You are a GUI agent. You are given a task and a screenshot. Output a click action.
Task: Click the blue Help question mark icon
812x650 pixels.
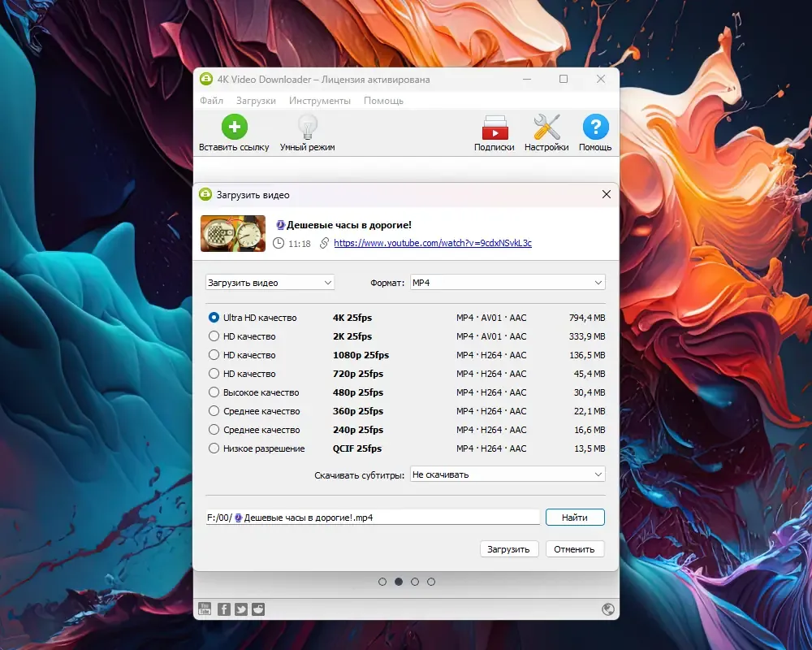tap(595, 127)
